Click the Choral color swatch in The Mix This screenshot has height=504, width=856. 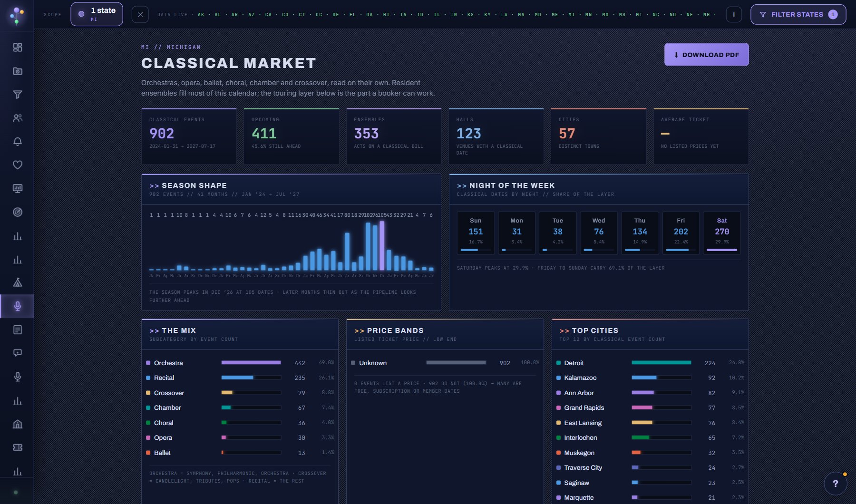coord(148,423)
